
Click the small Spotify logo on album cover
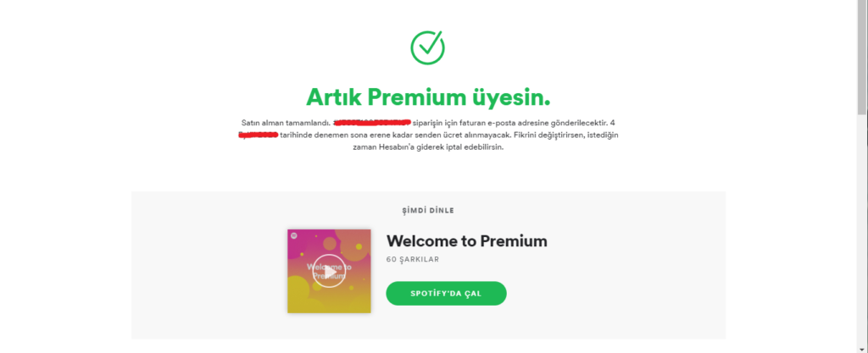[x=292, y=234]
